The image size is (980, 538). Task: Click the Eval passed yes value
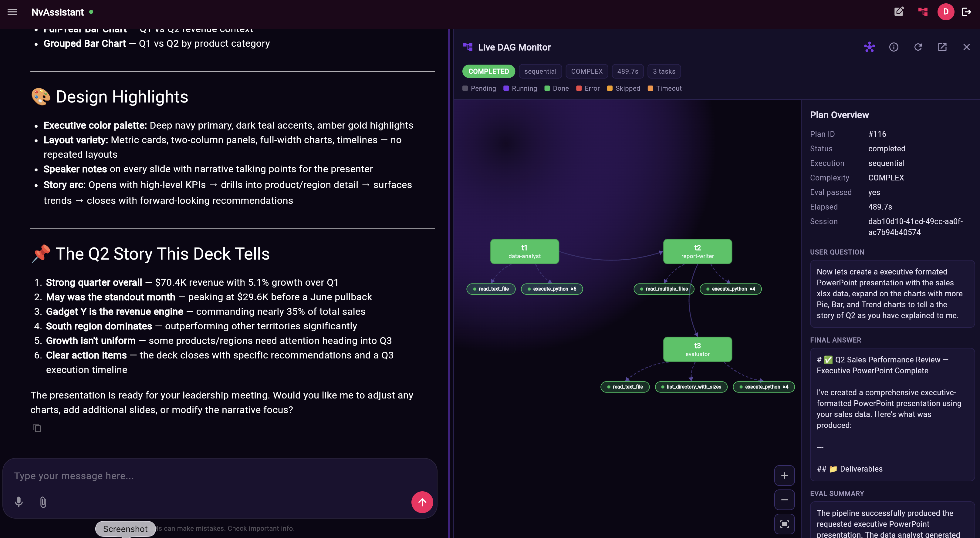(x=874, y=192)
